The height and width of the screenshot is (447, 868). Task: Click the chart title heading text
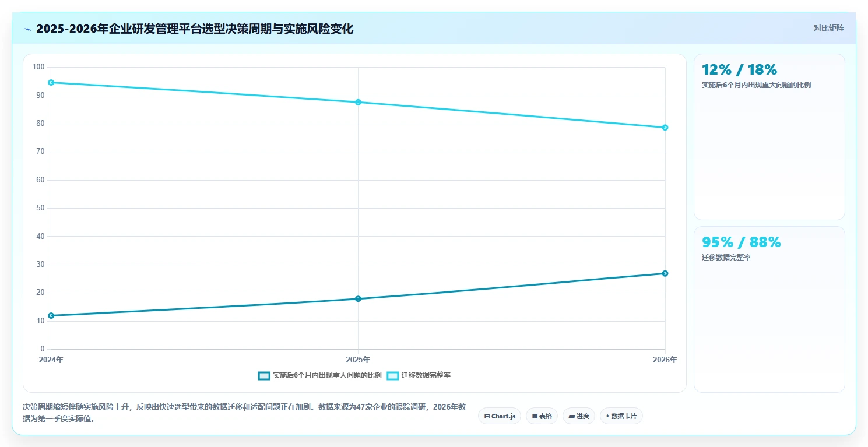195,29
